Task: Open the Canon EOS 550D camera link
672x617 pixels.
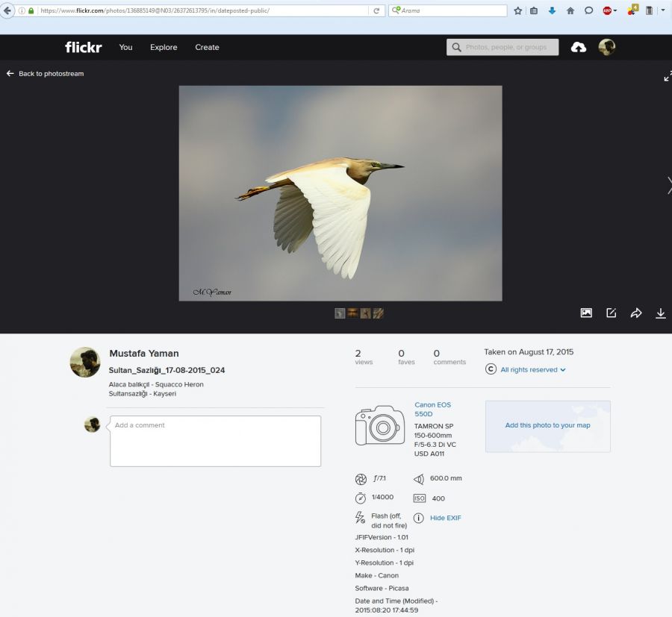Action: click(x=432, y=409)
